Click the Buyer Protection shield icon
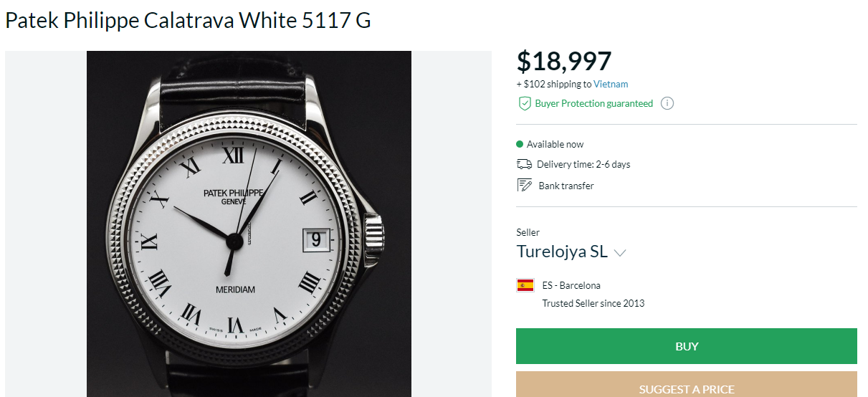Screen dimensions: 868x397 tap(525, 103)
